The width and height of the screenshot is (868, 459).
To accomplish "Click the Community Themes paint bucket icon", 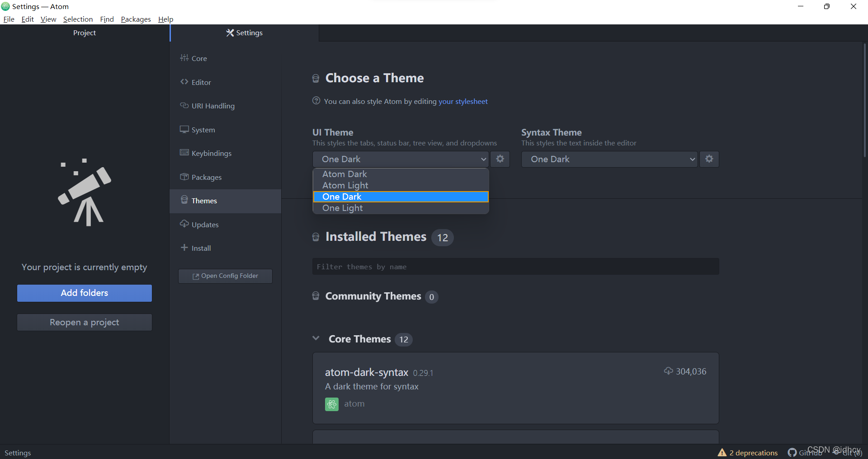I will [x=316, y=296].
